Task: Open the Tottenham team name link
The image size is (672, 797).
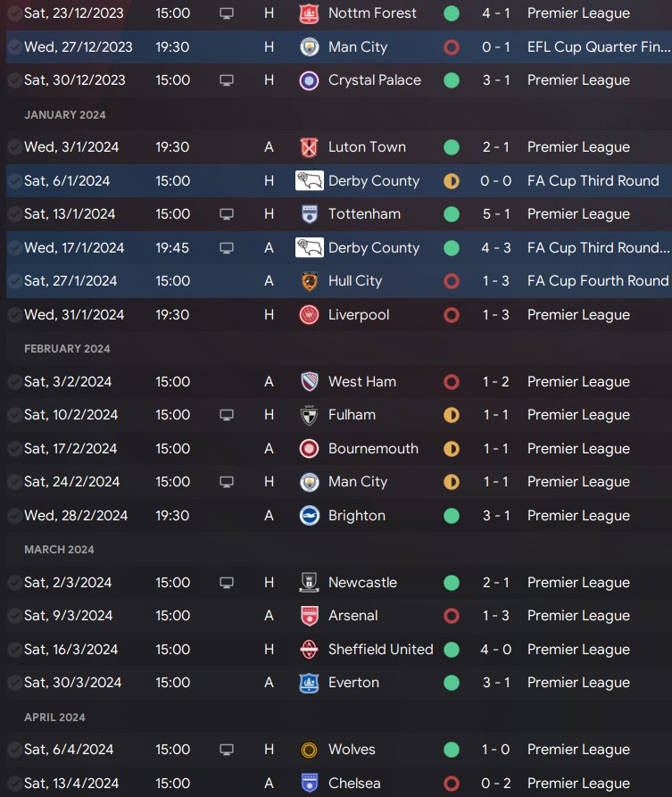Action: (364, 214)
